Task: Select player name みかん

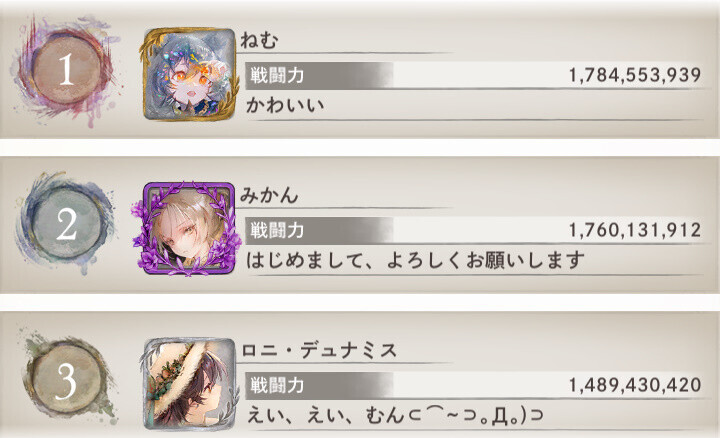Action: click(x=269, y=195)
